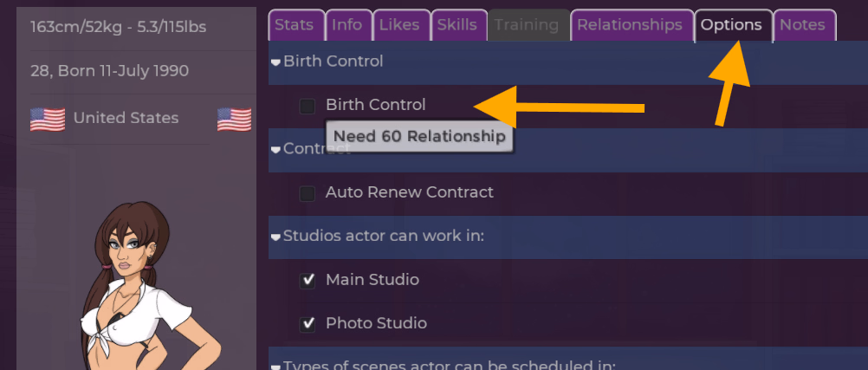This screenshot has width=868, height=370.
Task: Select the Training tab
Action: point(527,25)
